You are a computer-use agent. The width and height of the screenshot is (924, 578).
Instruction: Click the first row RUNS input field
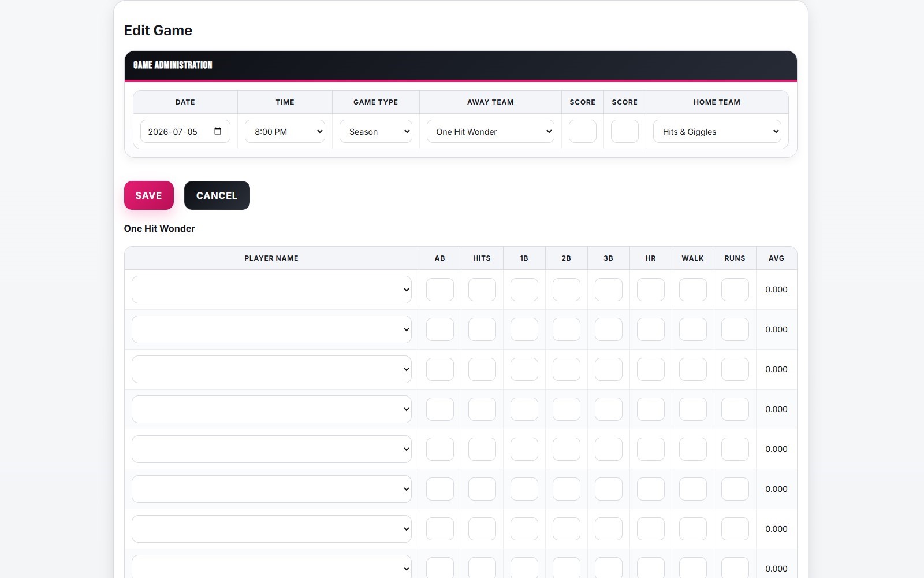pos(735,290)
